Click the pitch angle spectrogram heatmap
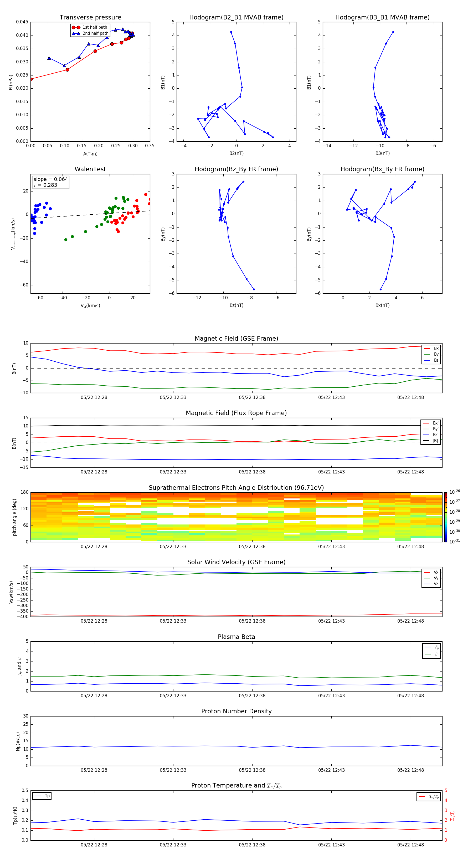 coord(236,517)
